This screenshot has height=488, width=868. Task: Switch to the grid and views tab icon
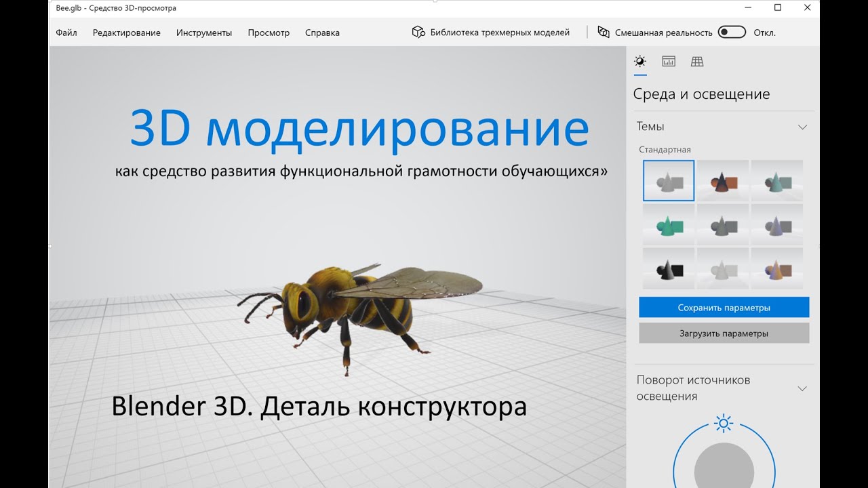[697, 61]
